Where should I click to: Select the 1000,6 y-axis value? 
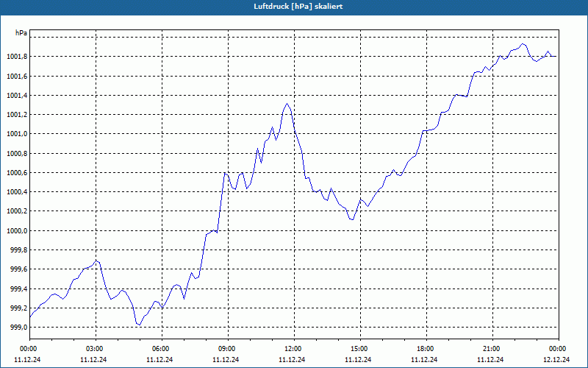pos(17,173)
